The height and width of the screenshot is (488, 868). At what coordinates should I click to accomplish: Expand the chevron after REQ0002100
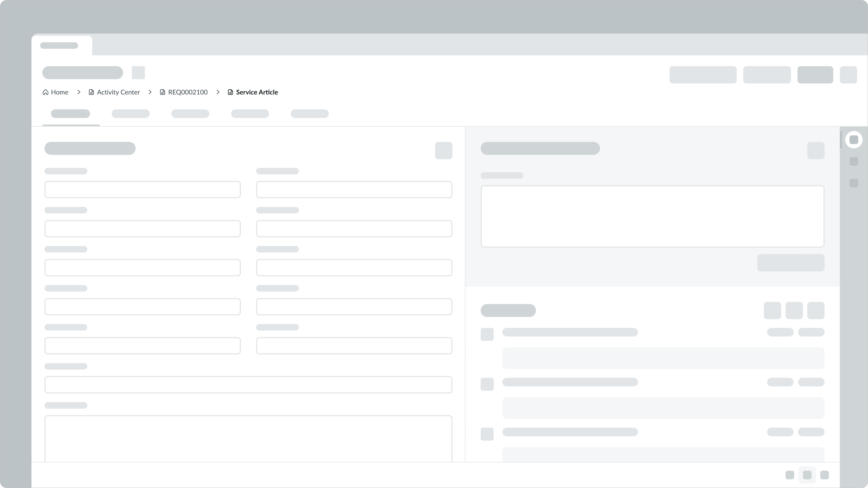pos(218,92)
